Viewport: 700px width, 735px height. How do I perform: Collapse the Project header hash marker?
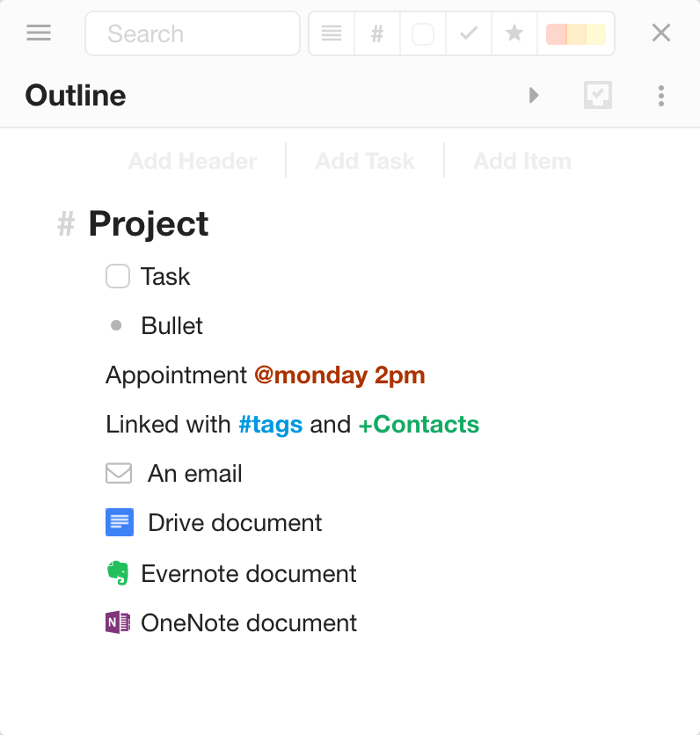66,224
